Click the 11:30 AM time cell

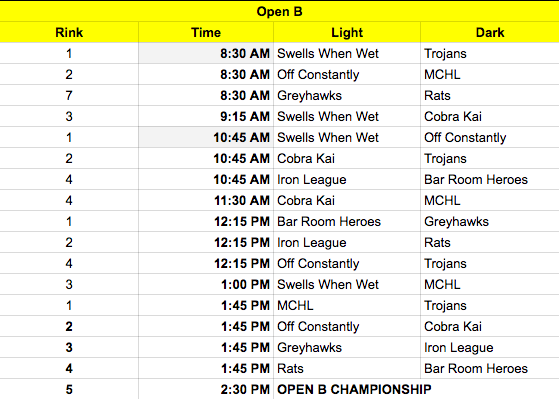(x=206, y=200)
